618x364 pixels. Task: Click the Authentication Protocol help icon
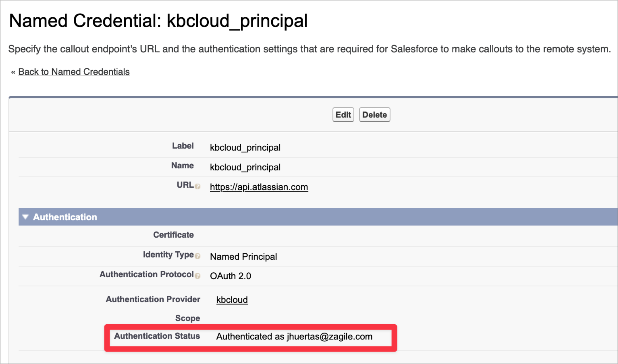(x=197, y=276)
